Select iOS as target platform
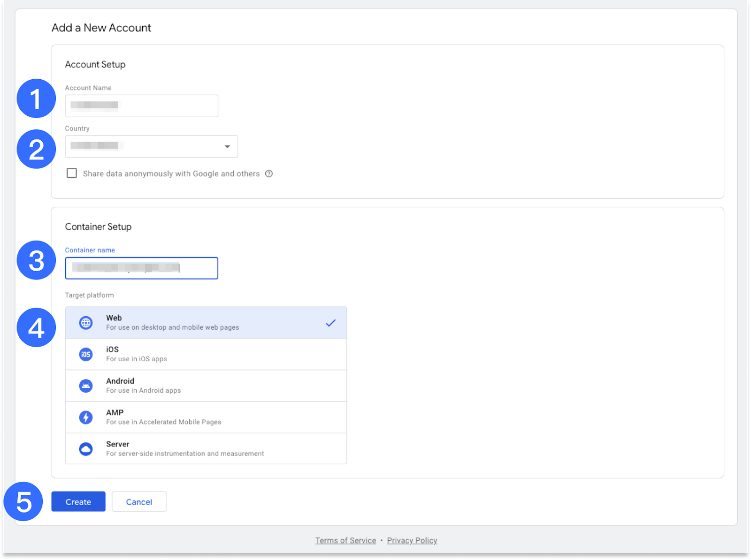The image size is (751, 560). coord(206,354)
